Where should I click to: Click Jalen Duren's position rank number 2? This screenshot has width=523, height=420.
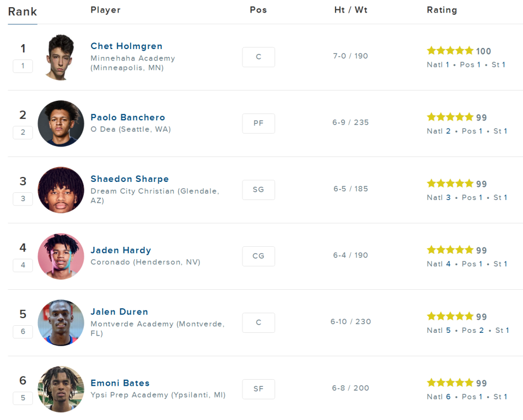[481, 331]
